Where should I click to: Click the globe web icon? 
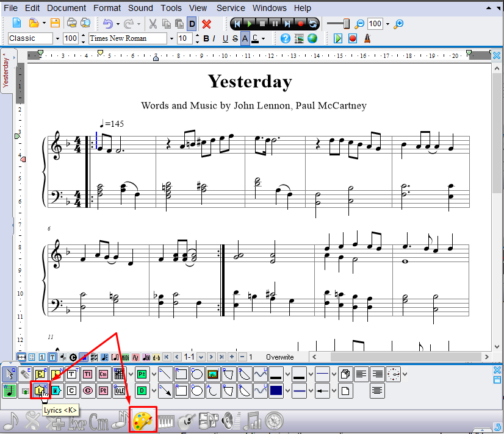312,38
